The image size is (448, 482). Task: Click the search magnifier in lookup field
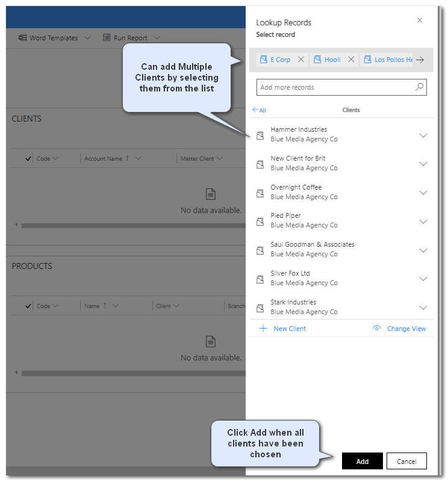pyautogui.click(x=419, y=87)
